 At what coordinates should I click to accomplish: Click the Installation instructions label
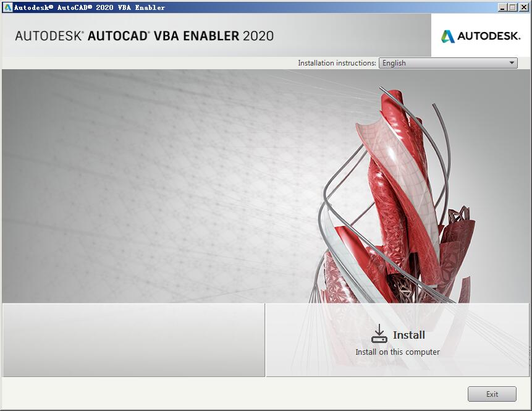coord(335,62)
